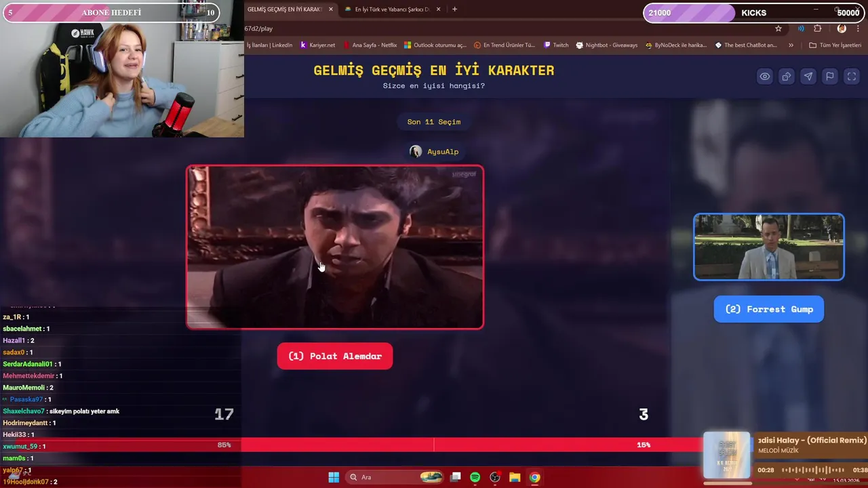The image size is (868, 488).
Task: Vote for (2) Forrest Gump
Action: (x=769, y=309)
